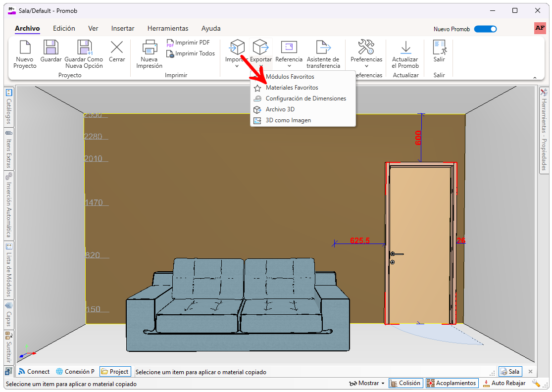
Task: Click Guardar Como Nueva Opción icon
Action: coord(84,48)
